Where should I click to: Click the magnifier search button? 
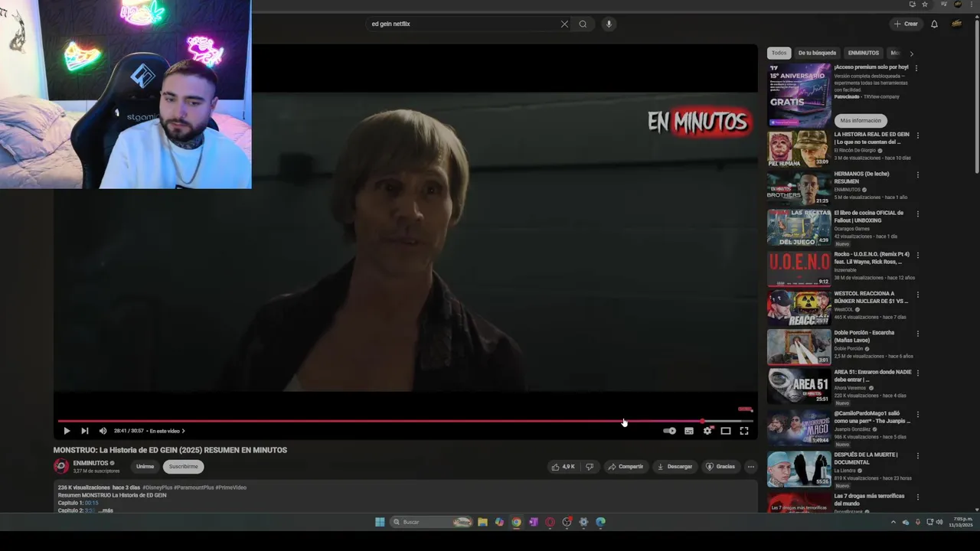click(x=583, y=24)
